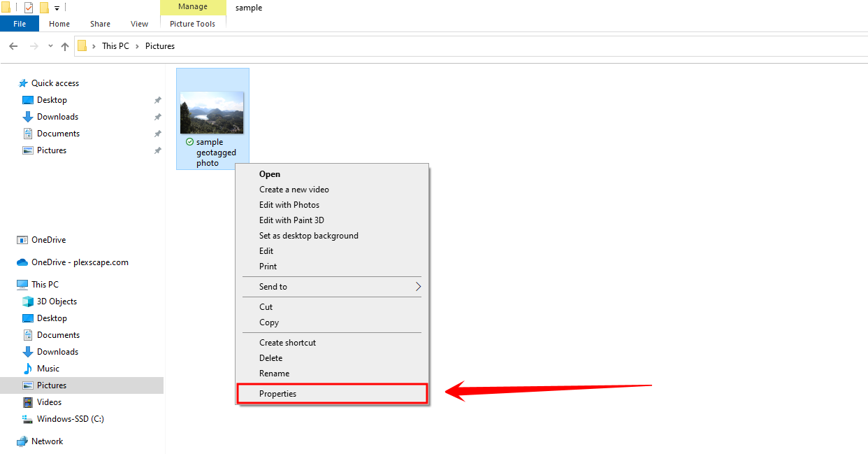This screenshot has height=454, width=868.
Task: Click the folder icon in the address bar
Action: point(82,46)
